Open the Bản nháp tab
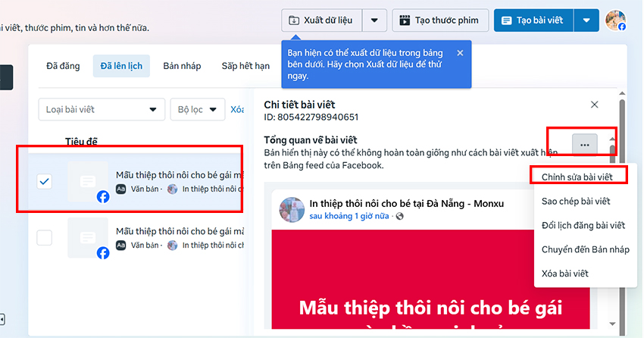Image resolution: width=644 pixels, height=338 pixels. coord(182,66)
